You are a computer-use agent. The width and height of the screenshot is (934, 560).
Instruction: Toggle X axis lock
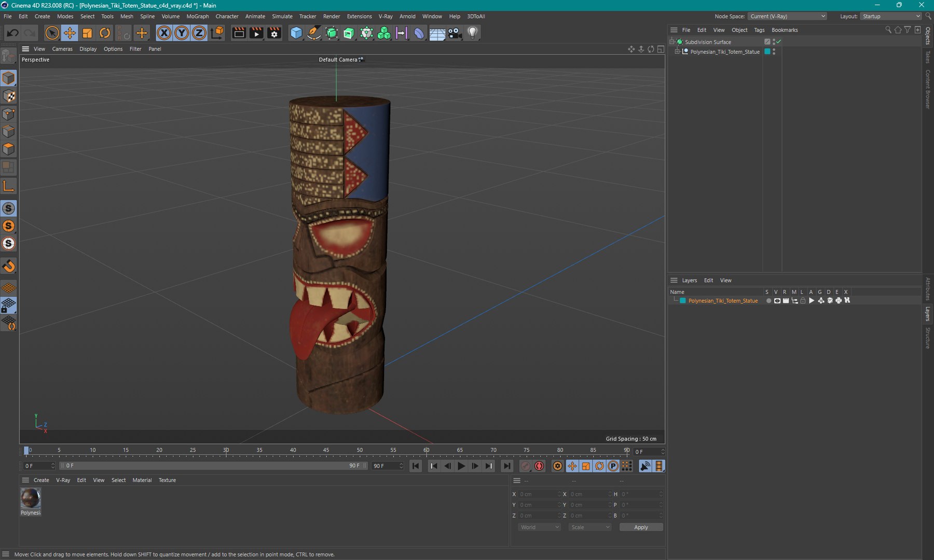point(164,33)
